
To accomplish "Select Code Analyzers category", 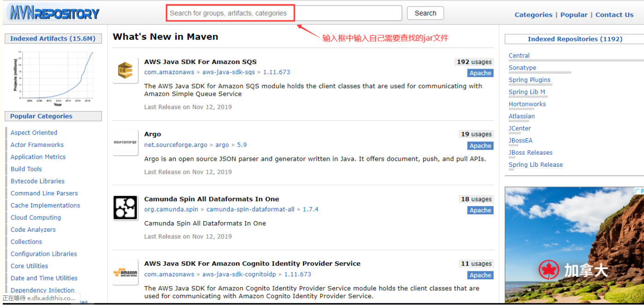I will pos(33,230).
